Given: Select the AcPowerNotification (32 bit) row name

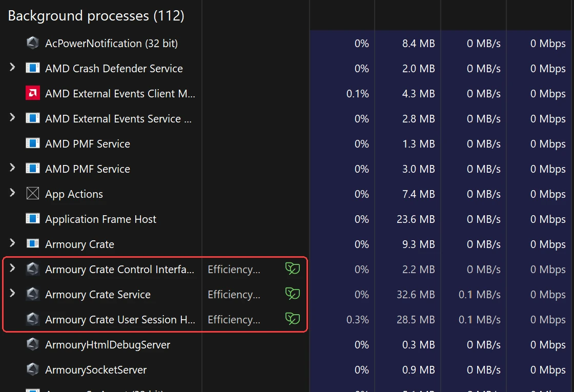Looking at the screenshot, I should coord(111,44).
